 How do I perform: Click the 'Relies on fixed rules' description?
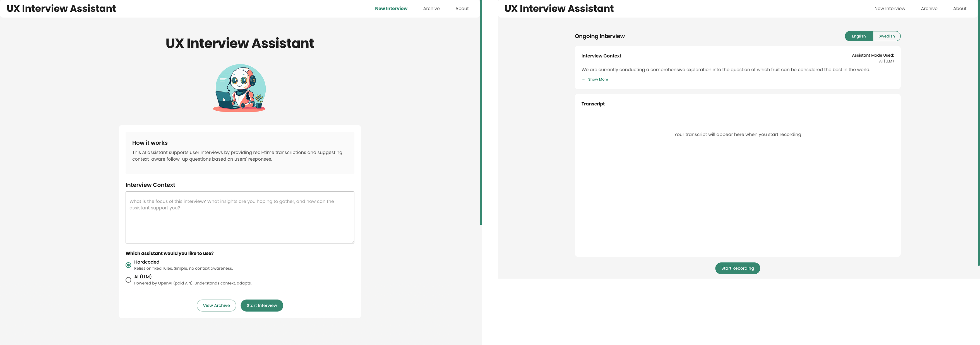(x=183, y=268)
